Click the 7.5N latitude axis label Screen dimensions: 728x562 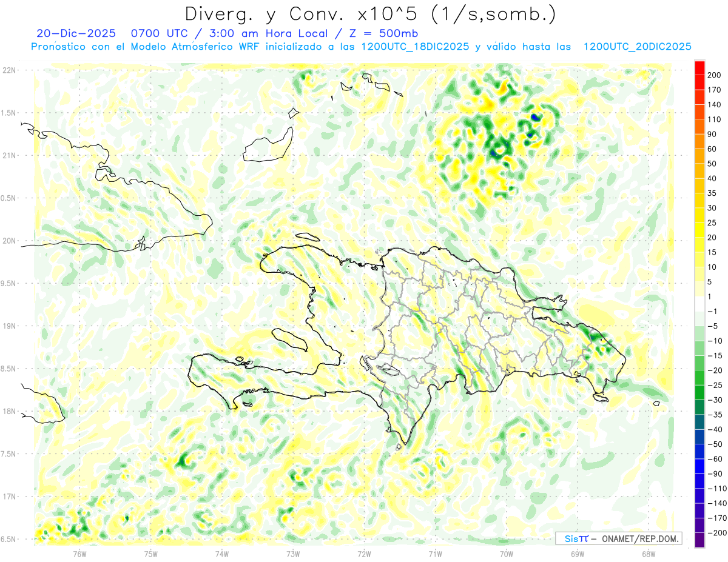coord(9,454)
